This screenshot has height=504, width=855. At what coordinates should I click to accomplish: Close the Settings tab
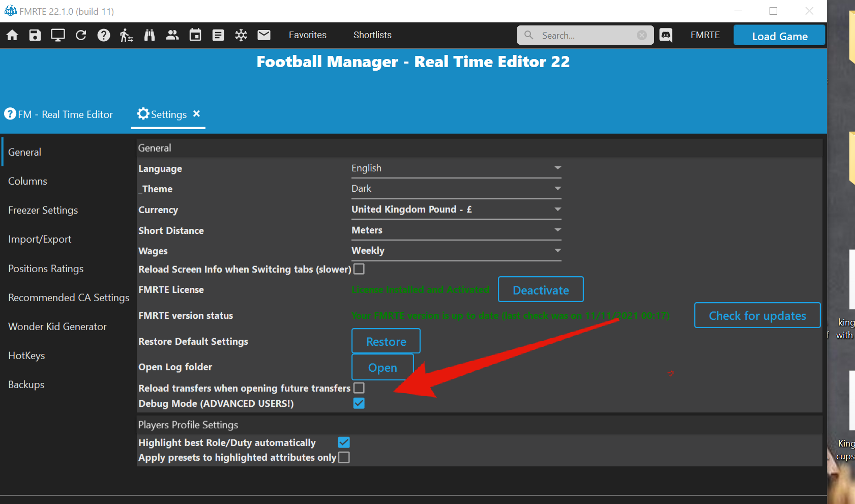coord(196,113)
